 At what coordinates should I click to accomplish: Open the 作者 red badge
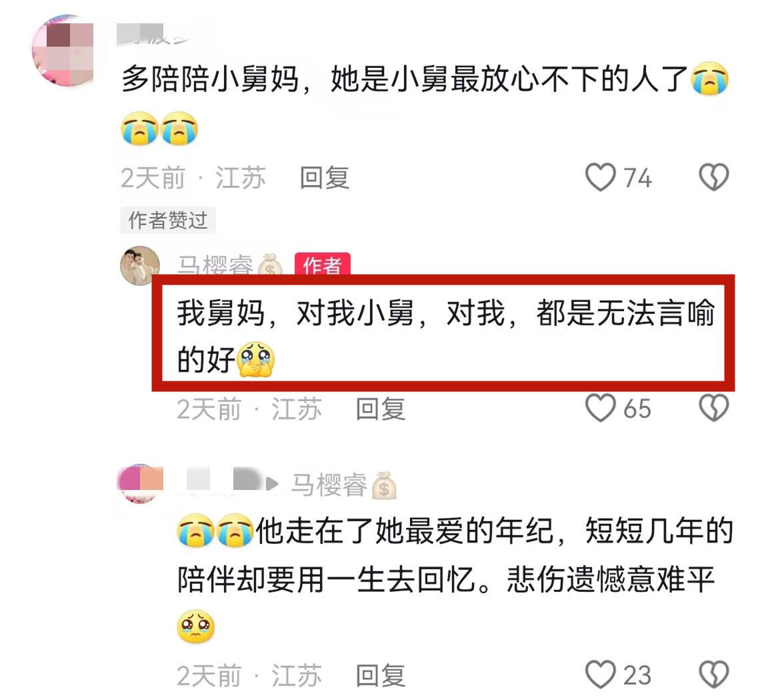[x=322, y=264]
